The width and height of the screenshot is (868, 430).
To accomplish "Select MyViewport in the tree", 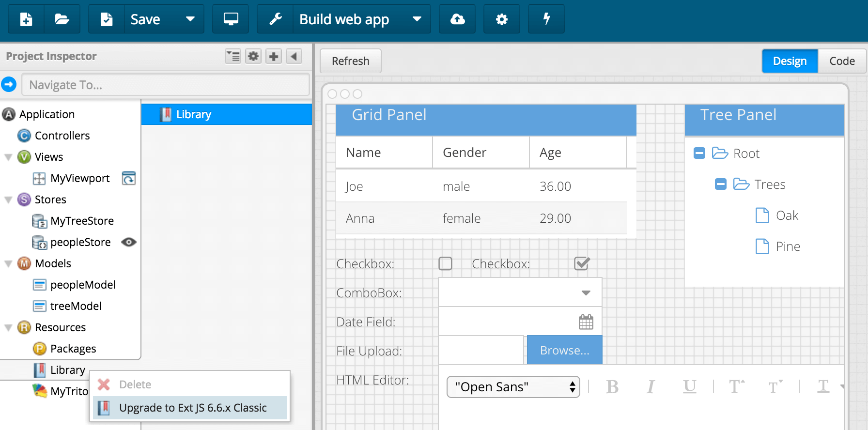I will 80,178.
